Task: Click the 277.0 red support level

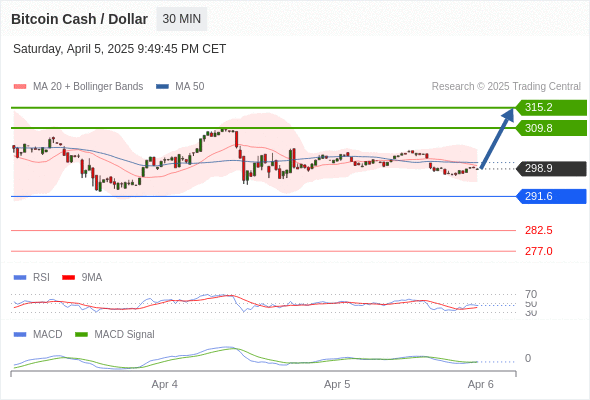Action: point(538,251)
